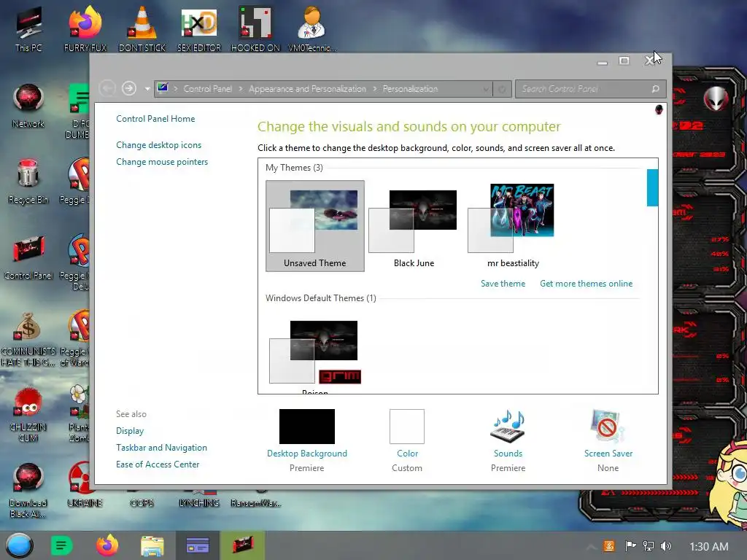Open the VMOTechnic desktop shortcut
Viewport: 747px width, 560px height.
coord(312,28)
